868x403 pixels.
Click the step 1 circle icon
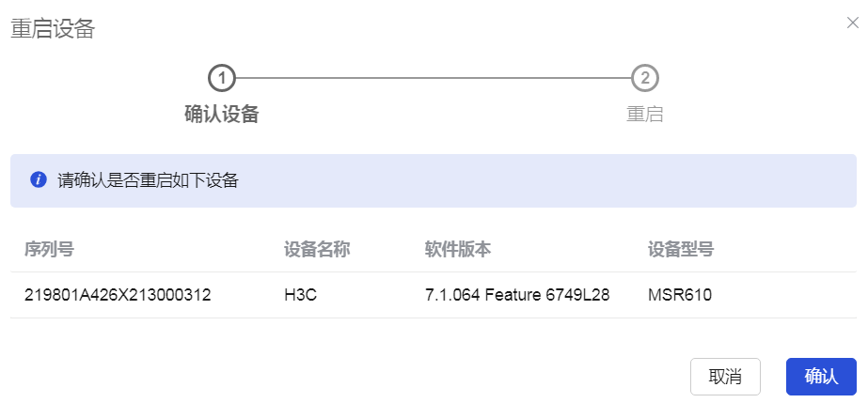click(x=221, y=78)
